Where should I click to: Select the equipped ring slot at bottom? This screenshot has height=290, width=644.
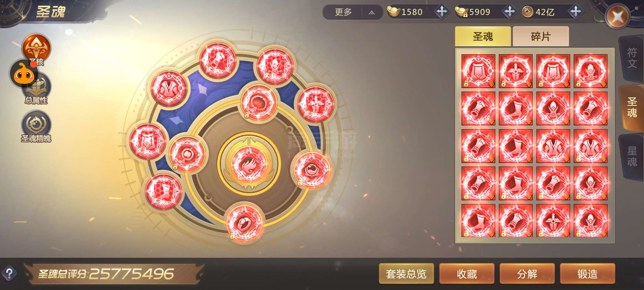[x=244, y=222]
